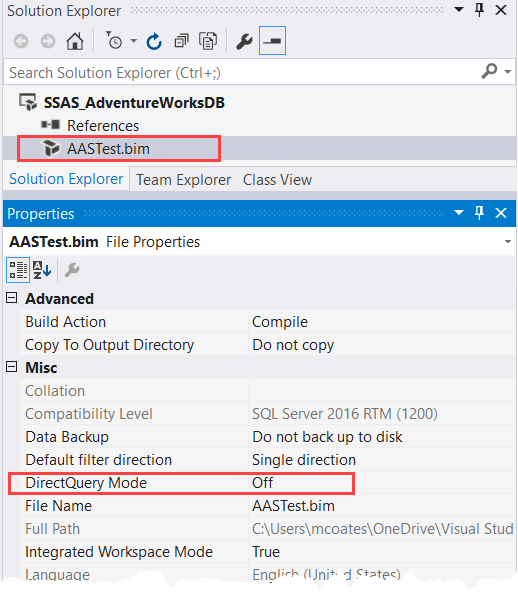
Task: Refresh the Solution Explorer
Action: click(154, 41)
